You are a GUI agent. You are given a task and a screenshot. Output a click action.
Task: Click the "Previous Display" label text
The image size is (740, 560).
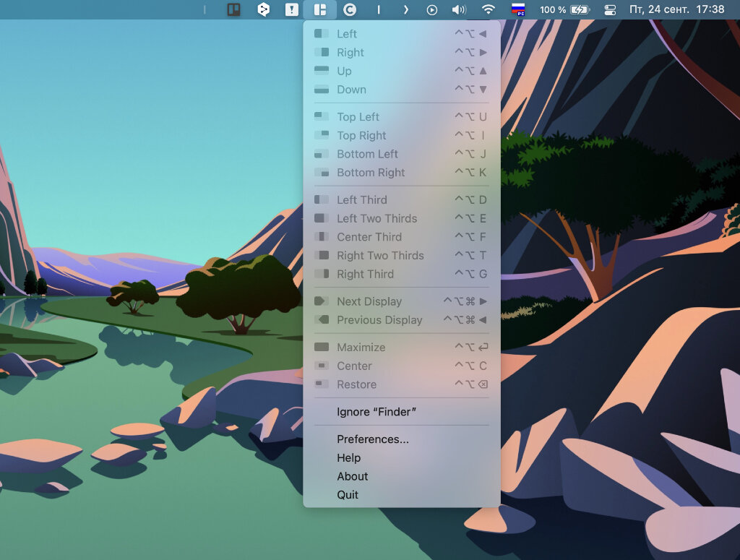(x=379, y=320)
